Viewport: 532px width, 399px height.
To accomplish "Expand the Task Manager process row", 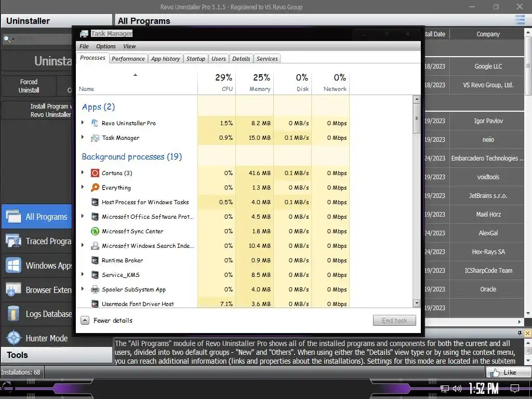I will (83, 137).
